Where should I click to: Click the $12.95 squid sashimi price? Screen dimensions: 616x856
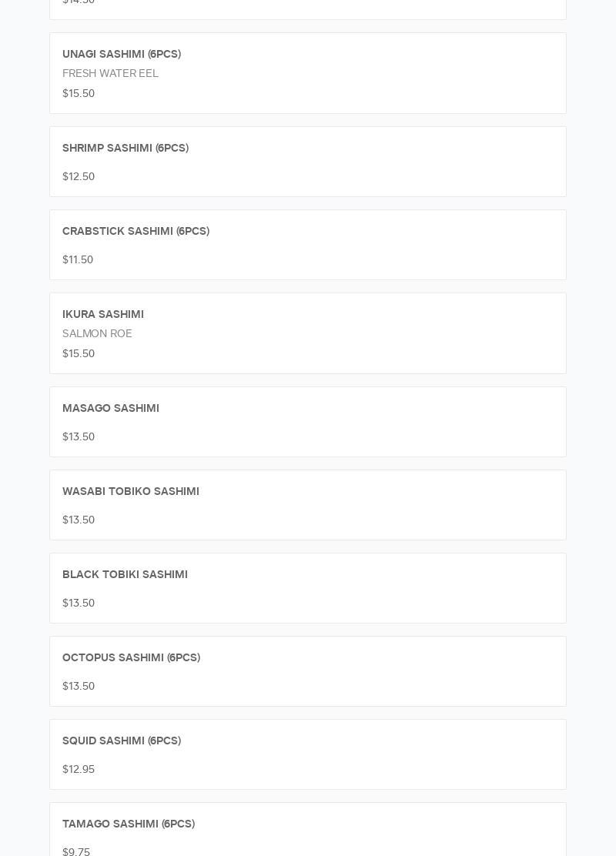[79, 769]
